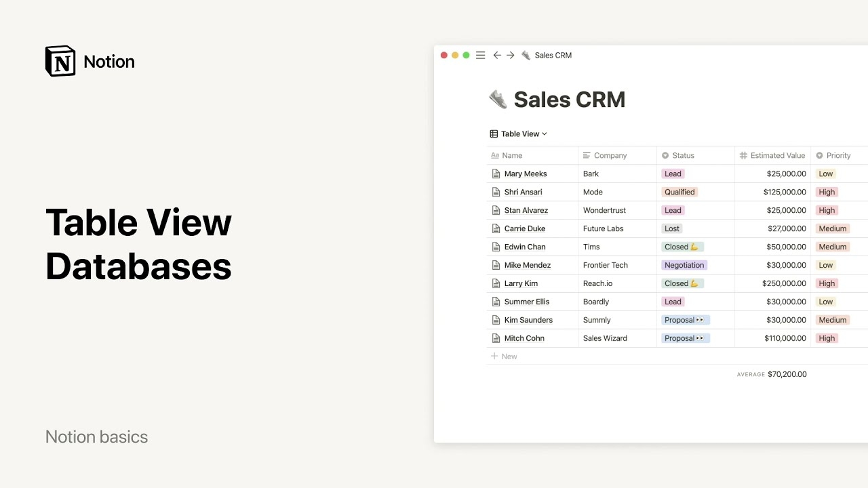This screenshot has width=868, height=488.
Task: Click the hamburger sidebar menu icon
Action: [480, 56]
